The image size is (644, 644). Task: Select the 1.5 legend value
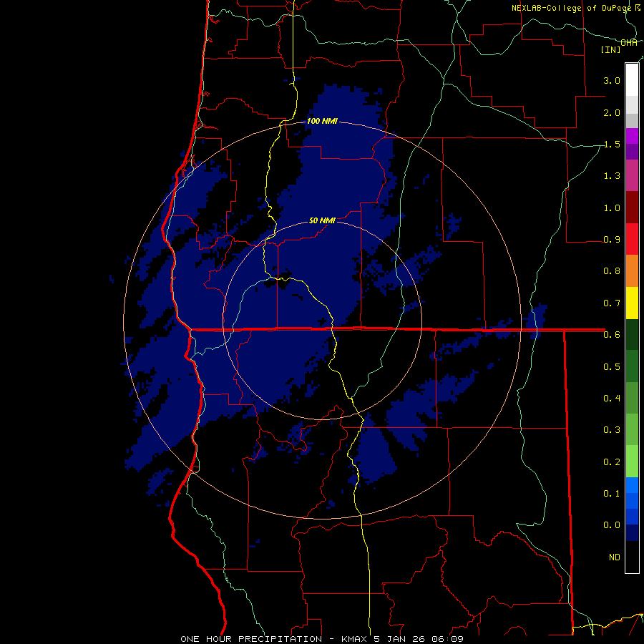[612, 144]
